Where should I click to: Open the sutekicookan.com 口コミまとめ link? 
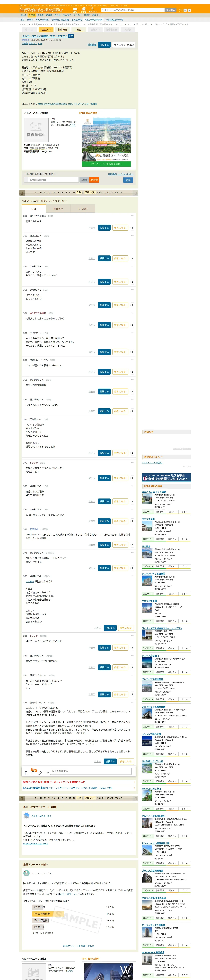pos(67,104)
